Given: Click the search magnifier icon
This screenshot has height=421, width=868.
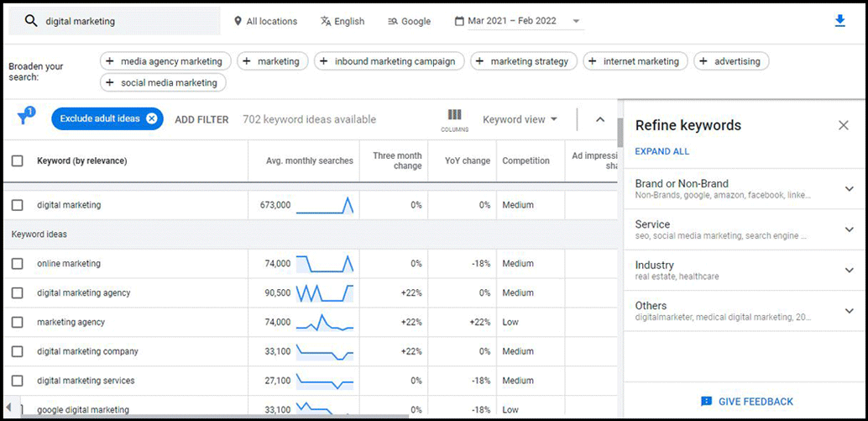Looking at the screenshot, I should [x=31, y=21].
